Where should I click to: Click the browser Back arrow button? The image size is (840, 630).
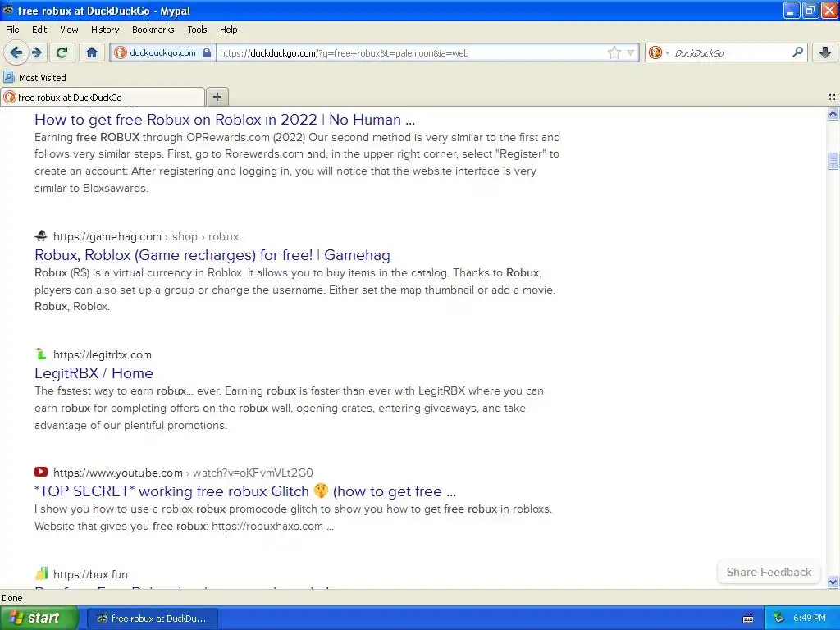tap(16, 52)
